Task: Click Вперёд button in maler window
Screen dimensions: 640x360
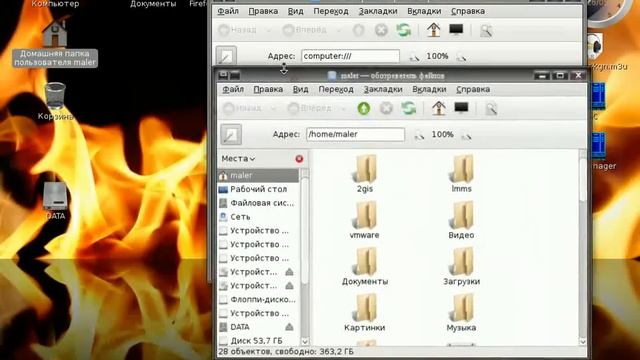Action: coord(309,109)
